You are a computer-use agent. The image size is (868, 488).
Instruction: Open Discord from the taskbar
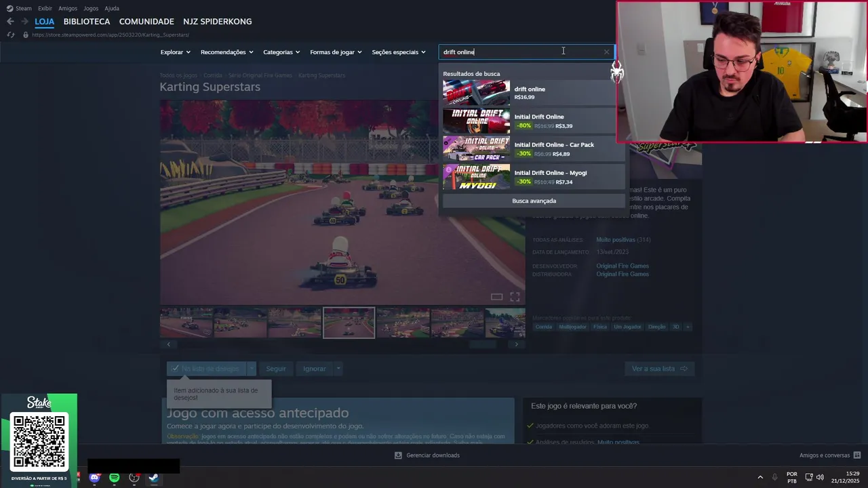click(x=94, y=478)
